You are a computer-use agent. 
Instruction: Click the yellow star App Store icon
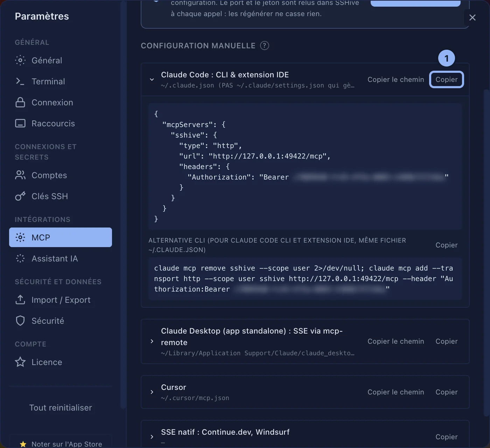tap(23, 444)
